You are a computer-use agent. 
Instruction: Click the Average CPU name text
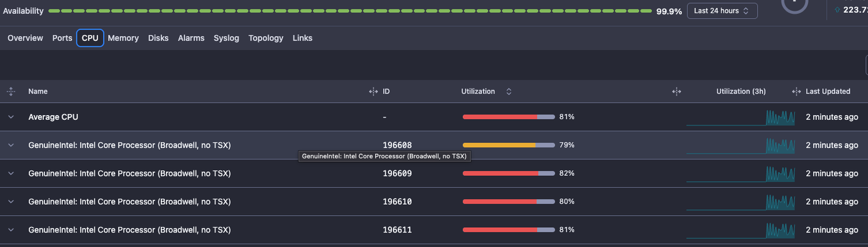(53, 117)
